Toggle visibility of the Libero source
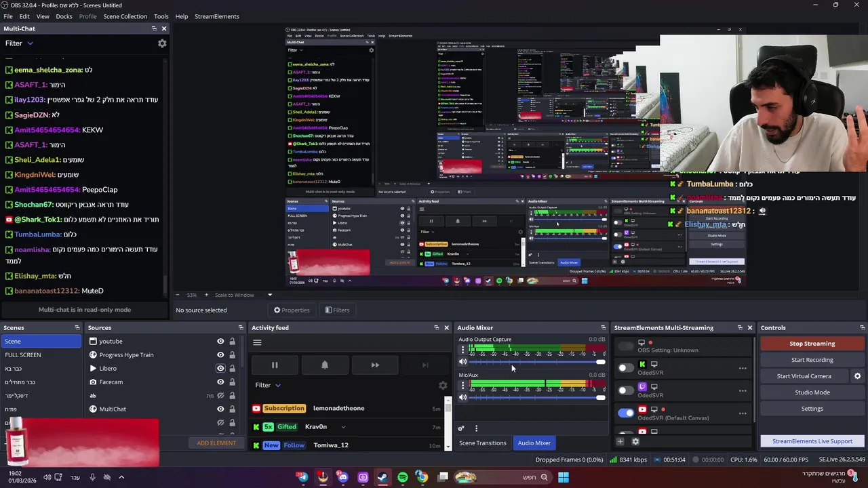Image resolution: width=868 pixels, height=488 pixels. coord(220,369)
